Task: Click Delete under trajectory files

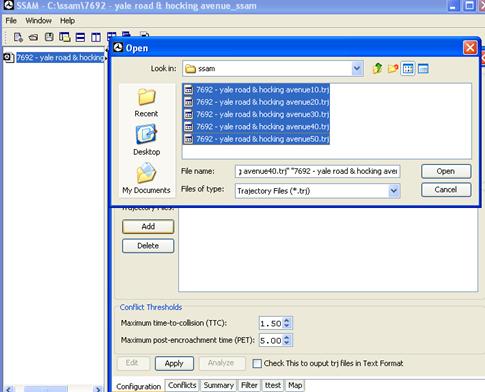Action: pyautogui.click(x=148, y=246)
